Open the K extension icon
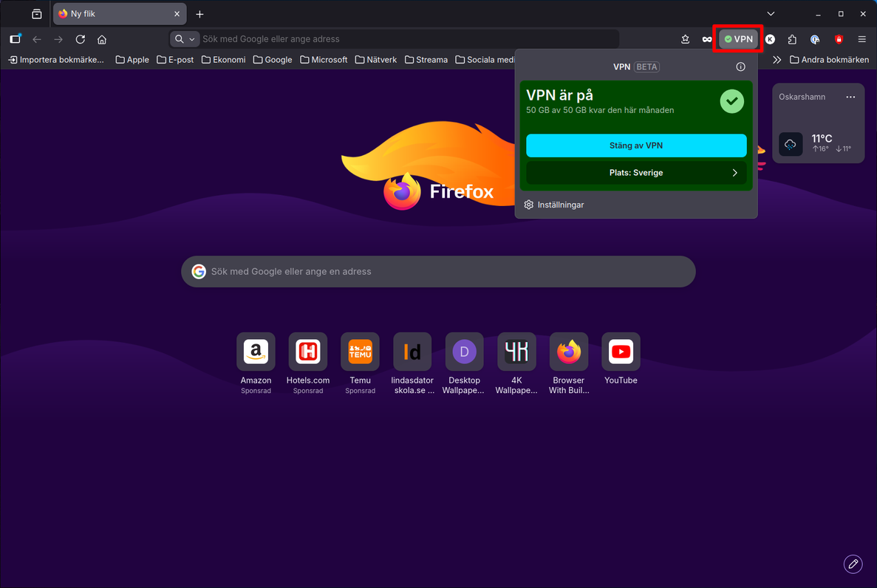The width and height of the screenshot is (877, 588). (770, 39)
